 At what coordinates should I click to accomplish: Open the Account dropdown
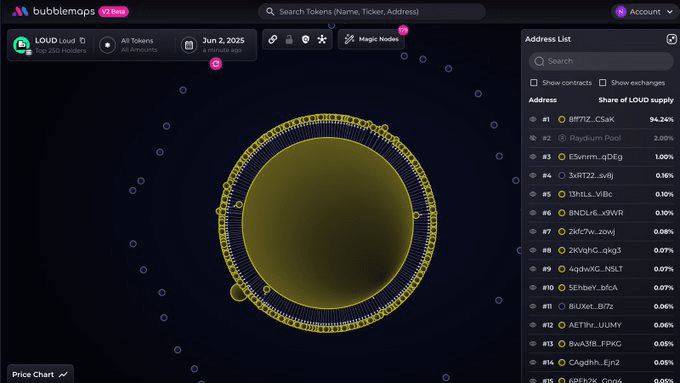point(644,12)
